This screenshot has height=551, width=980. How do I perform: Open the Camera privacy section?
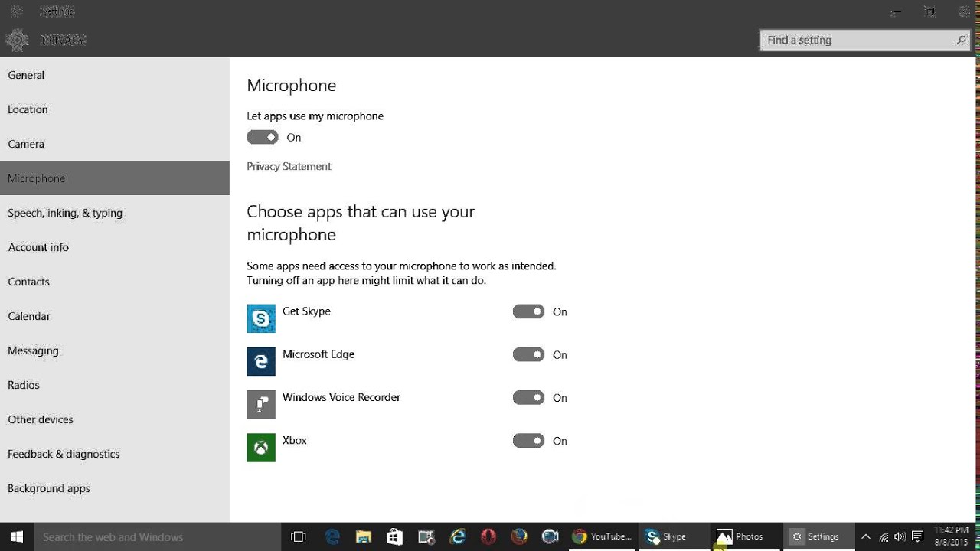[x=115, y=144]
